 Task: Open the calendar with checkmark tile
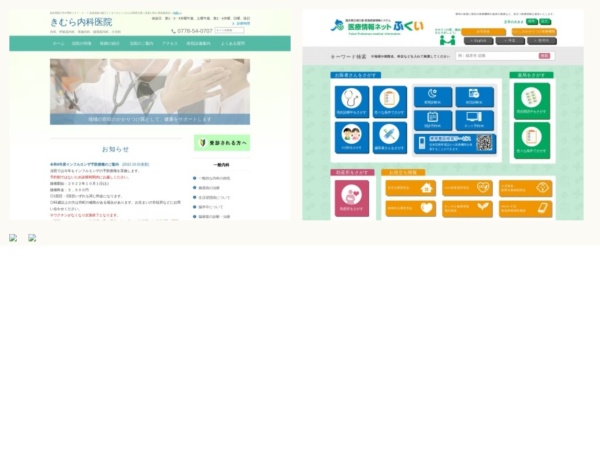(x=474, y=97)
